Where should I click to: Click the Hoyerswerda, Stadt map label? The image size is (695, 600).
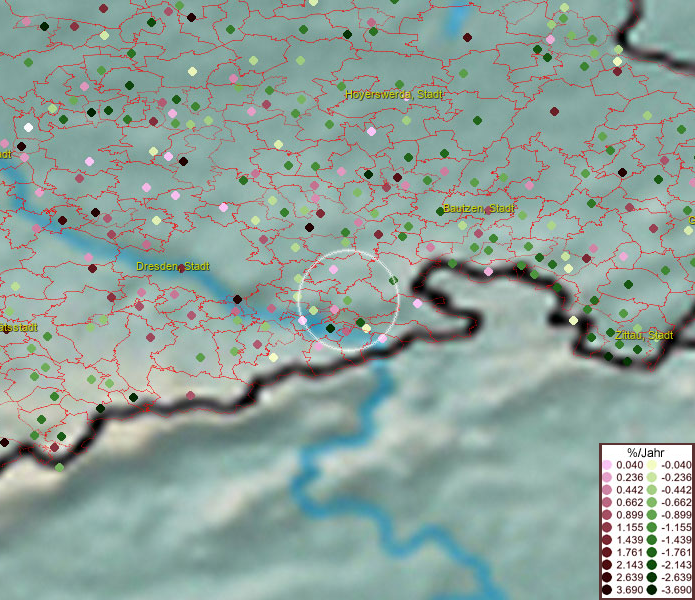(394, 94)
